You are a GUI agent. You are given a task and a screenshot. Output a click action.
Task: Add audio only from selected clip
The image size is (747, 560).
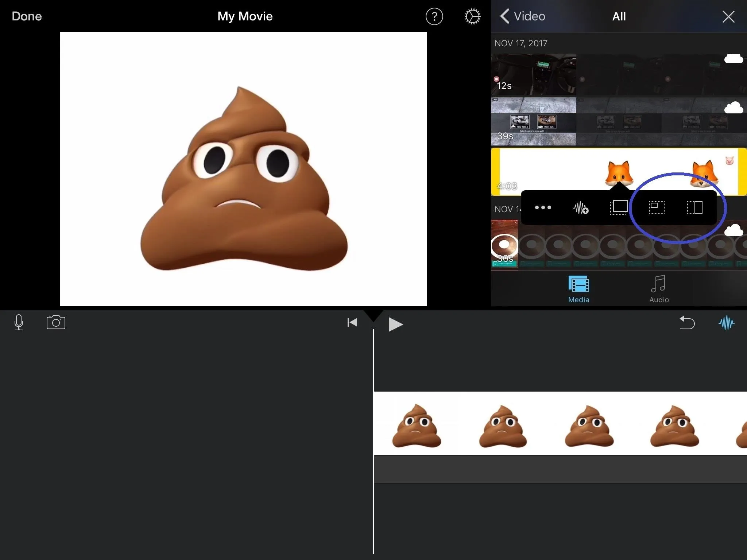[x=581, y=208]
